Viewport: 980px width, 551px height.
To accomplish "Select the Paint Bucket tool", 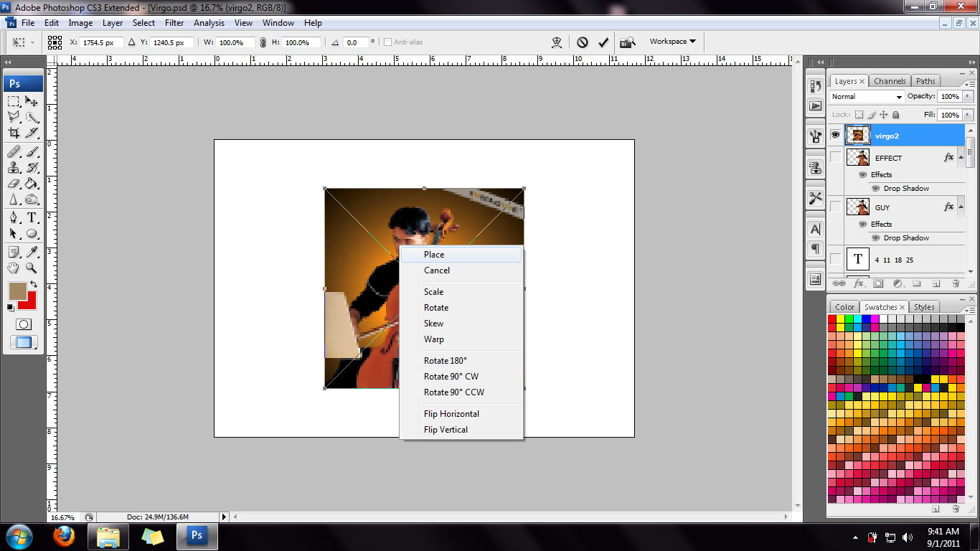I will click(x=32, y=184).
